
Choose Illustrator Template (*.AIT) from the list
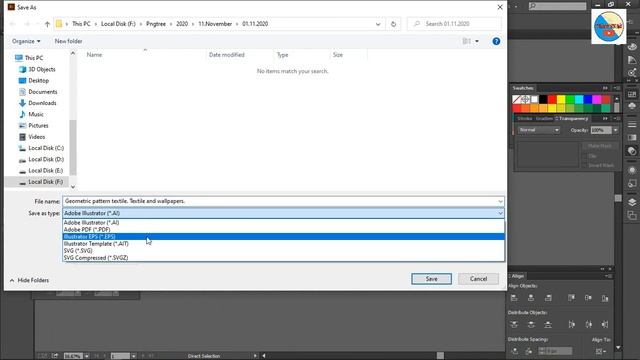(283, 244)
